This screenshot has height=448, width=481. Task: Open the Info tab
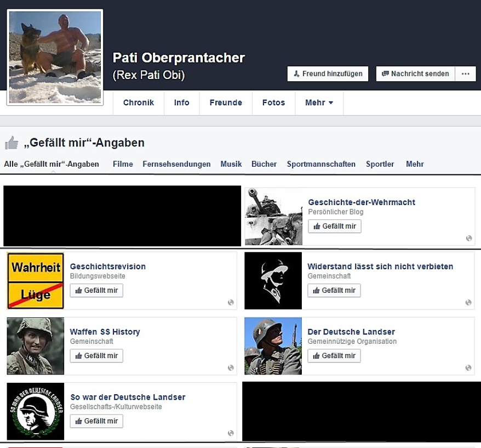pyautogui.click(x=181, y=103)
